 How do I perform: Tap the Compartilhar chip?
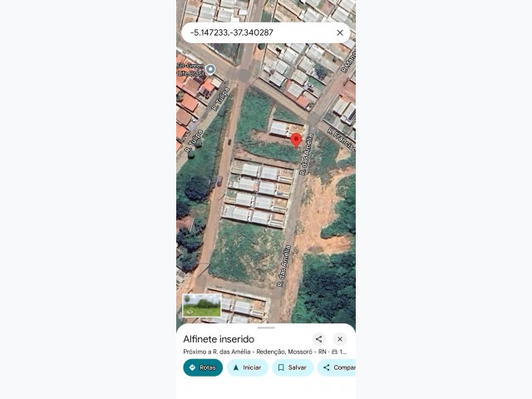[x=337, y=367]
